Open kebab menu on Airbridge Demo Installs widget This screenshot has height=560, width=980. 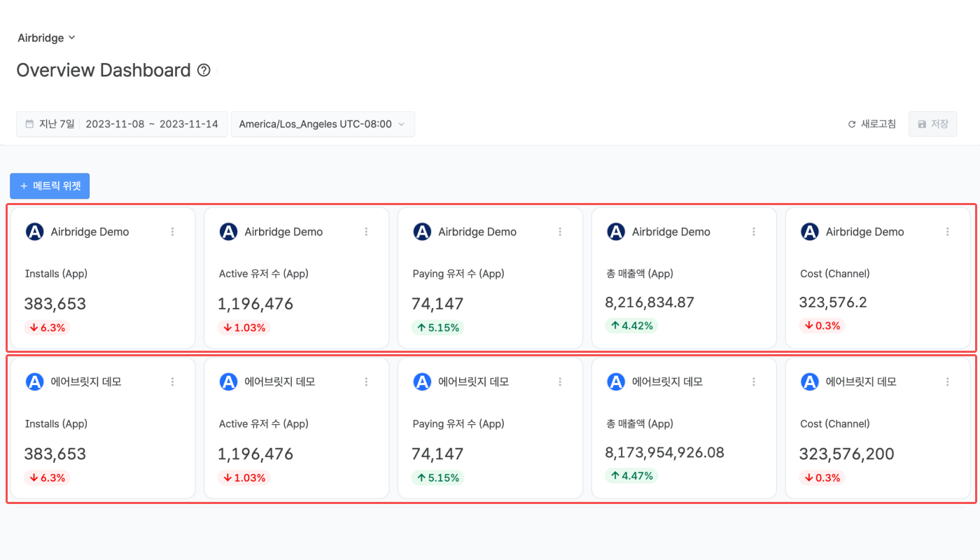click(x=173, y=232)
